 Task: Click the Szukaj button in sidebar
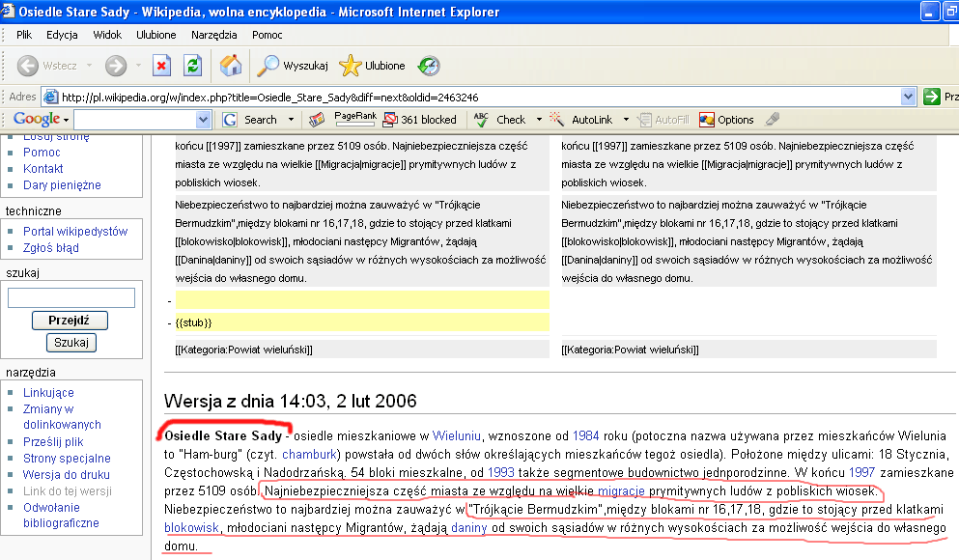(71, 343)
